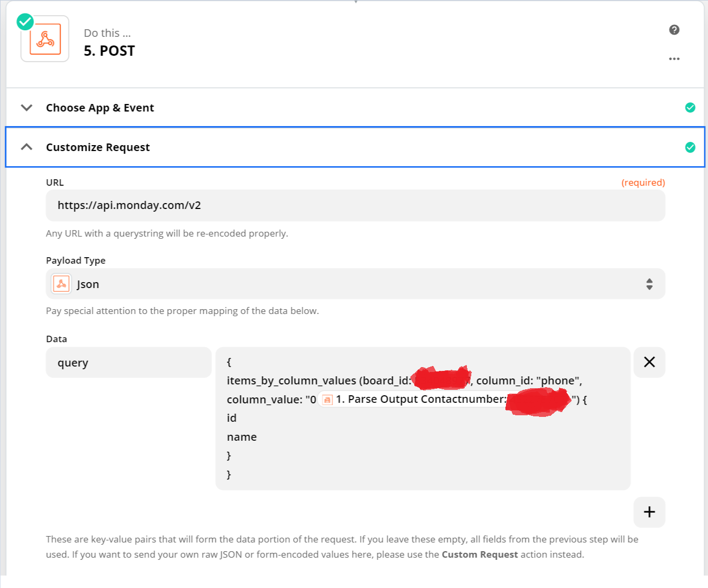
Task: Click the green checkmark beside Customize Request
Action: (x=690, y=147)
